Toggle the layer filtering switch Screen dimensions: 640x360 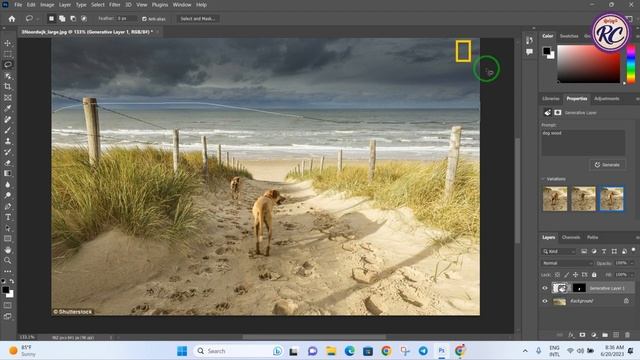(x=633, y=250)
